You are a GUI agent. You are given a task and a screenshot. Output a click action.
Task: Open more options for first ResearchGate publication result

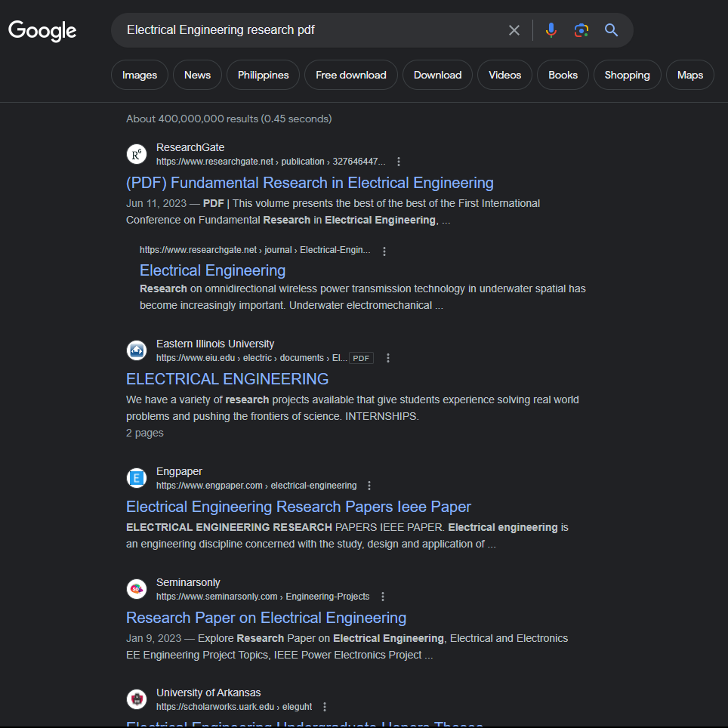[398, 162]
